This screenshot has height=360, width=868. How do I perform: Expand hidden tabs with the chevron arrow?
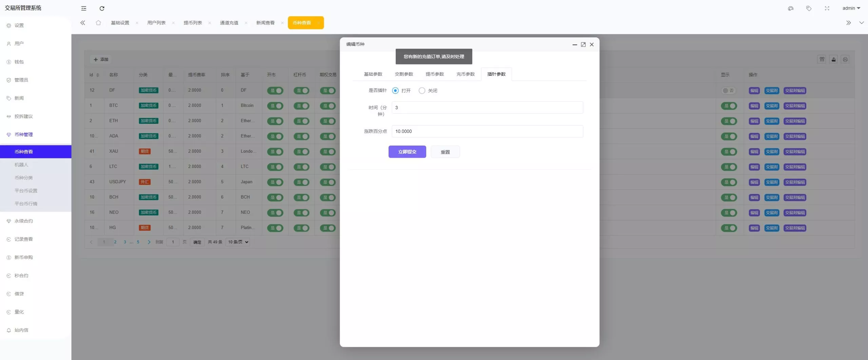[x=849, y=23]
